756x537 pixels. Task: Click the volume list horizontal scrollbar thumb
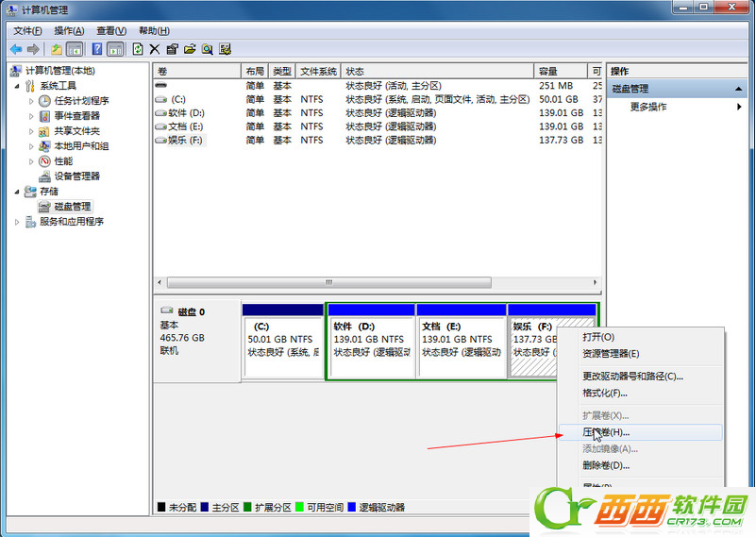(x=329, y=282)
